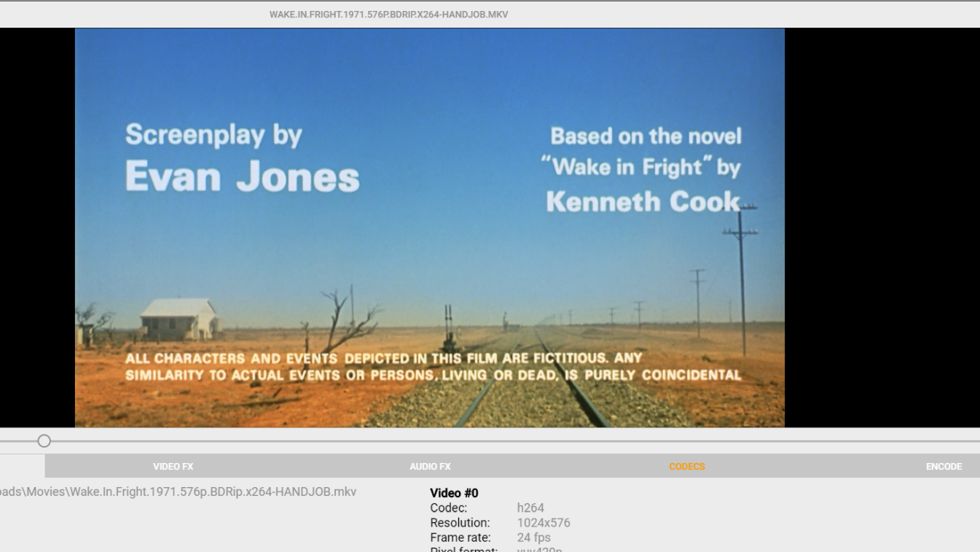
Task: Click the video preview frame
Action: click(430, 228)
